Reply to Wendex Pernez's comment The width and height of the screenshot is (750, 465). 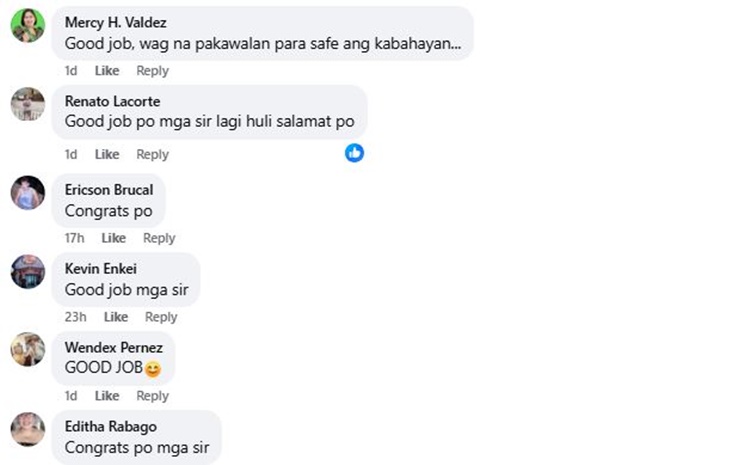[153, 396]
